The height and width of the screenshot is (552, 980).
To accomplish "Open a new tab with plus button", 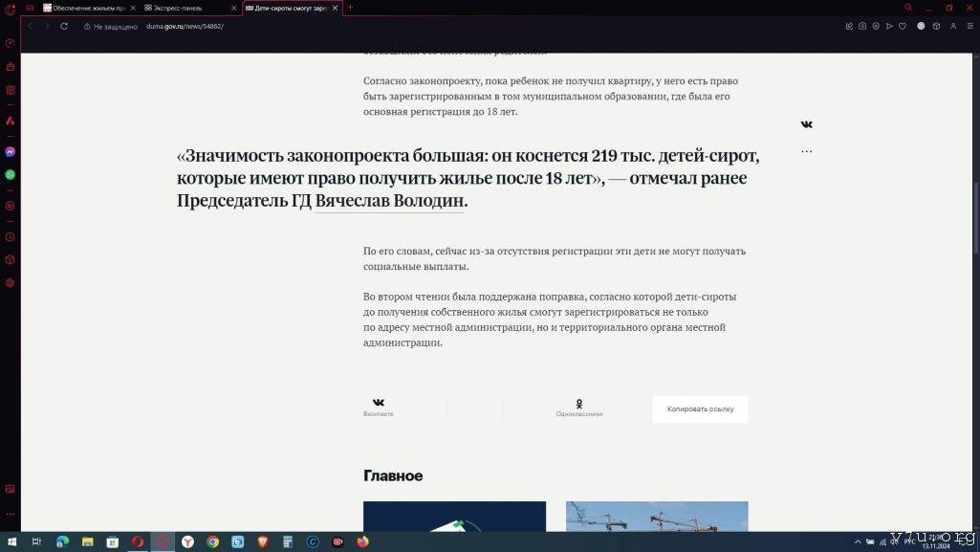I will pos(350,8).
